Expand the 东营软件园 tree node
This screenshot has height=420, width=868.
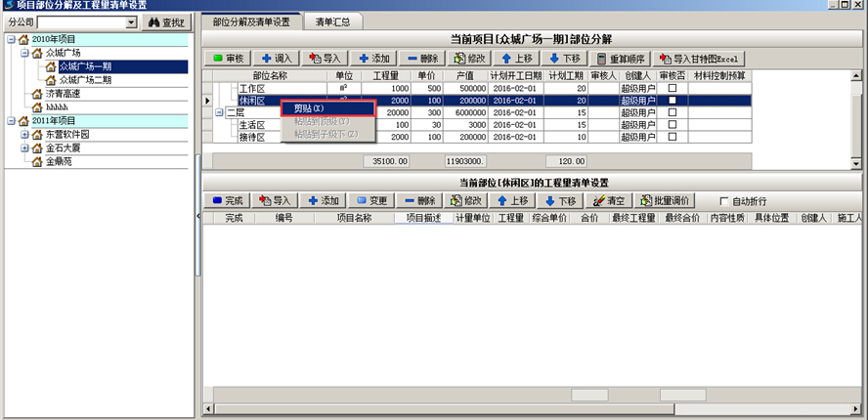24,135
